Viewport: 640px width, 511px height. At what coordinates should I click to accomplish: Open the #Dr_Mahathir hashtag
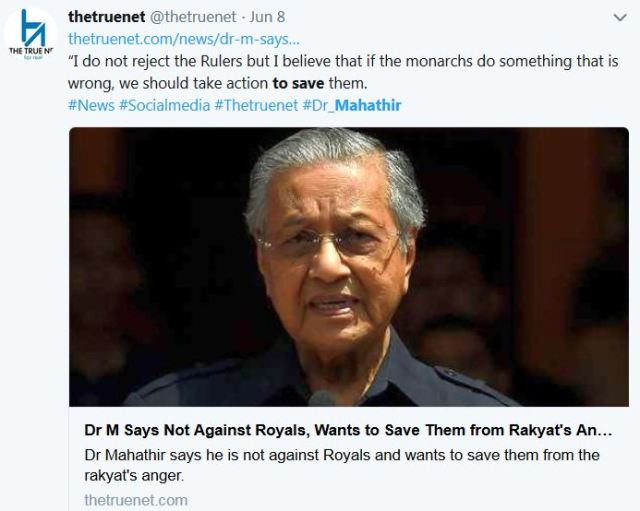click(352, 105)
